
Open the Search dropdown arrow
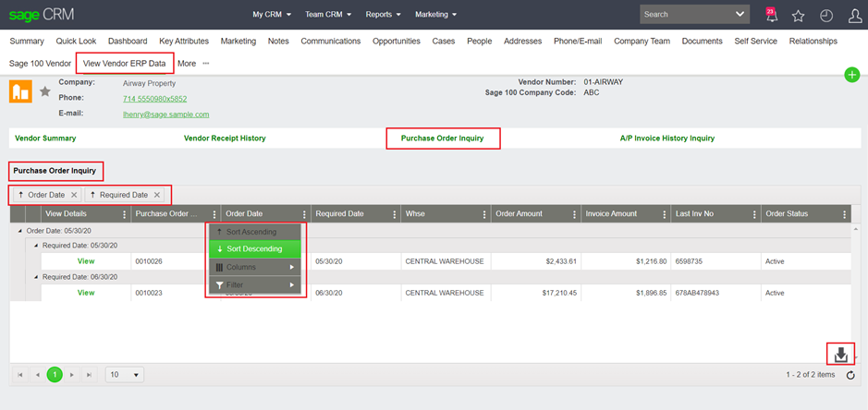740,15
